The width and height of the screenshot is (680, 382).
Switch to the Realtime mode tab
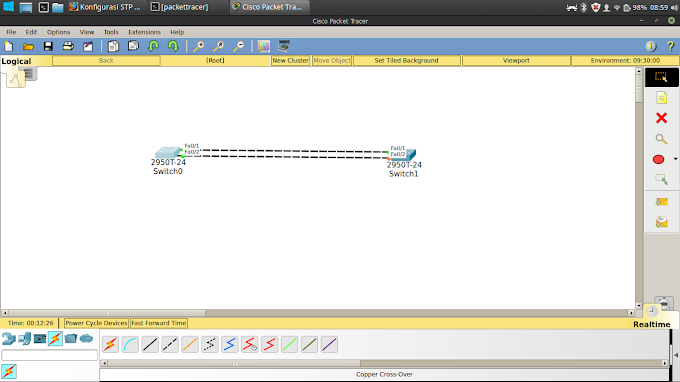pos(651,324)
